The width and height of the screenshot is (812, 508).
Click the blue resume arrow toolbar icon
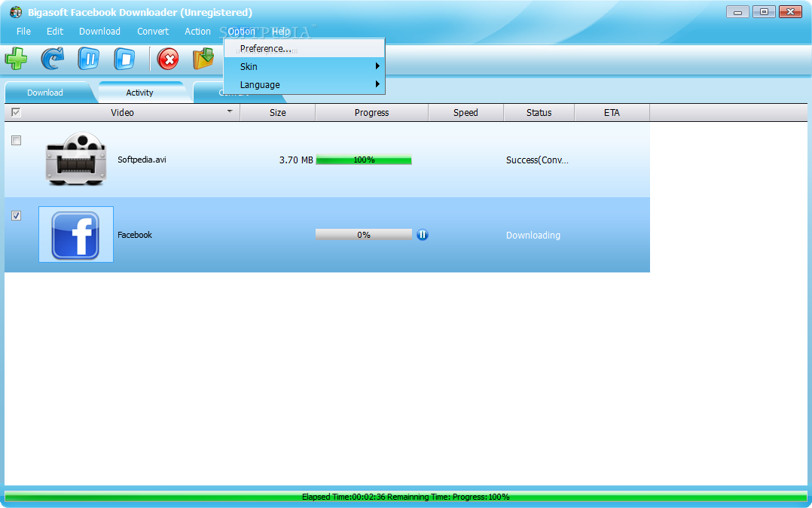pyautogui.click(x=52, y=59)
